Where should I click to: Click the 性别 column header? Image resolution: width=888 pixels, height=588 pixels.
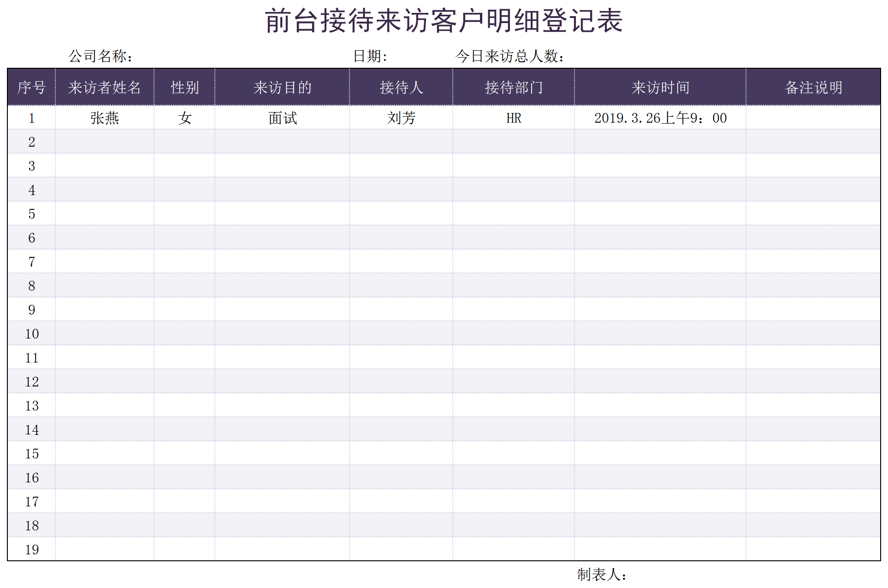click(x=184, y=87)
